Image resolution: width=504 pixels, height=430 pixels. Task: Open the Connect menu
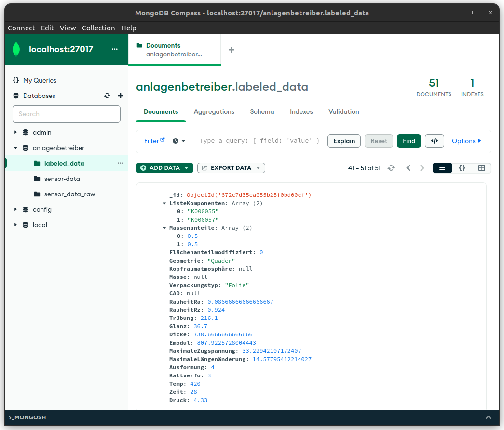point(21,28)
